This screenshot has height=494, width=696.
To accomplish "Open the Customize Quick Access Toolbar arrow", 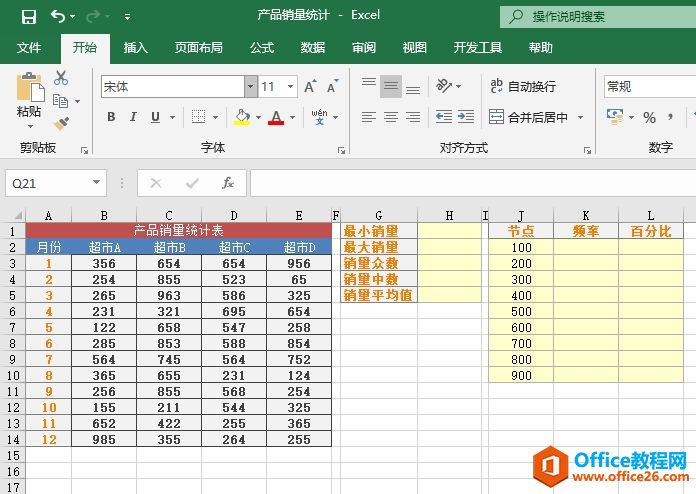I will point(127,17).
